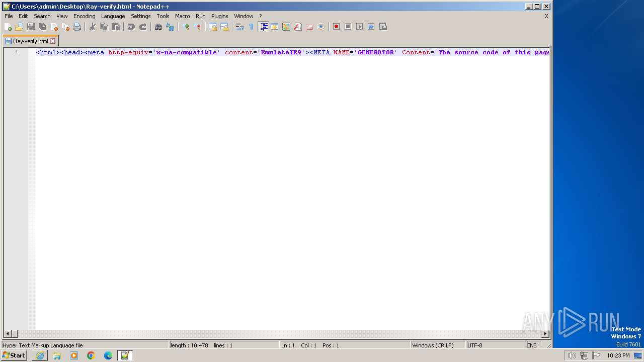The width and height of the screenshot is (644, 362).
Task: Select the Ray-verify.html tab
Action: [x=30, y=41]
